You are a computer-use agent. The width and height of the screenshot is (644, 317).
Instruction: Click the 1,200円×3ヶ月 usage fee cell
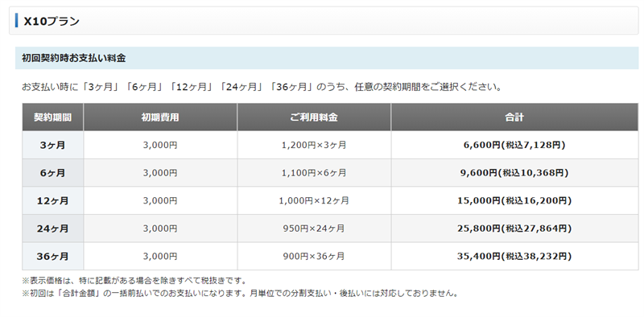point(314,145)
